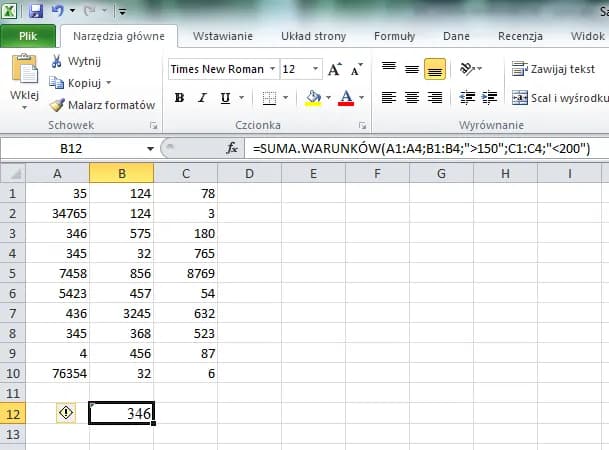This screenshot has width=609, height=450.
Task: Switch to the Formuły tab
Action: [394, 36]
